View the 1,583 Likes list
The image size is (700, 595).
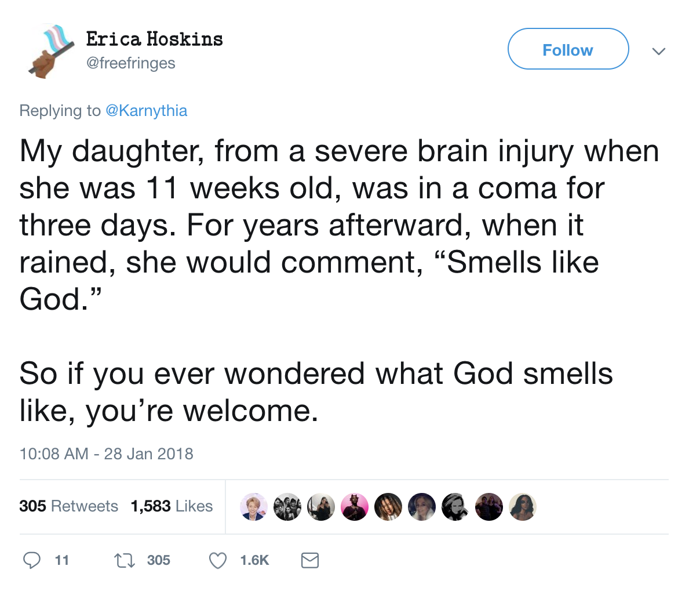(172, 506)
